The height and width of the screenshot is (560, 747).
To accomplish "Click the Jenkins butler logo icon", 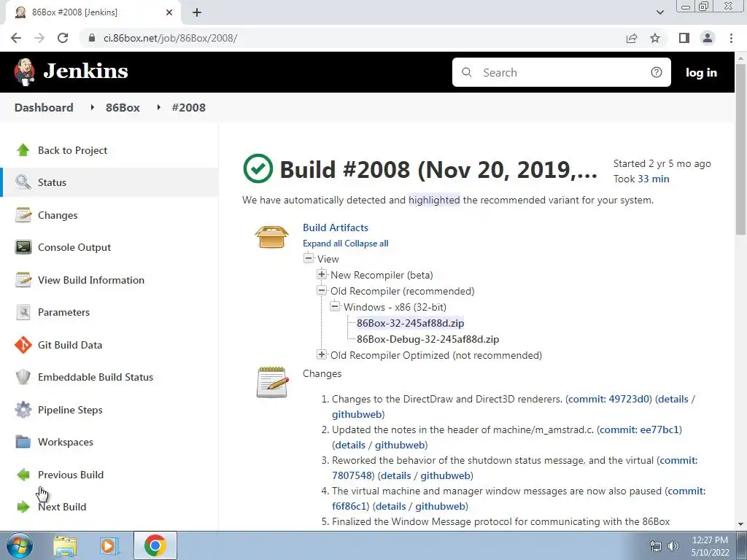I will pyautogui.click(x=24, y=72).
